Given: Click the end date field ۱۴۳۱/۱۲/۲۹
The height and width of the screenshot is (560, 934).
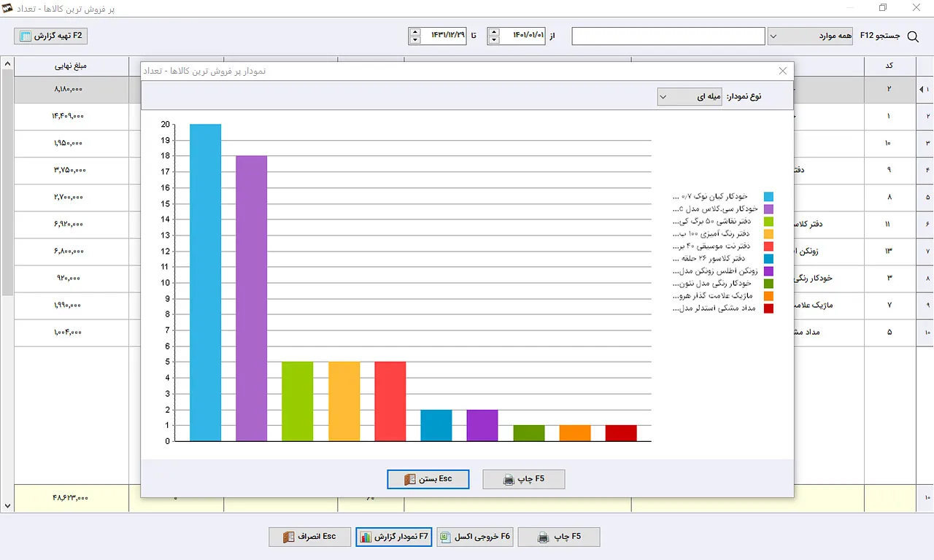Looking at the screenshot, I should (x=444, y=36).
